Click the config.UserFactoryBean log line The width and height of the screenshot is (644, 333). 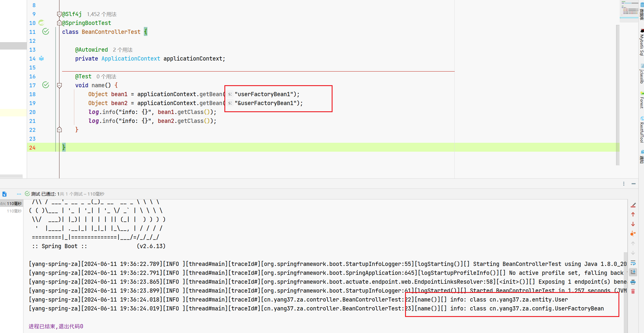point(316,308)
